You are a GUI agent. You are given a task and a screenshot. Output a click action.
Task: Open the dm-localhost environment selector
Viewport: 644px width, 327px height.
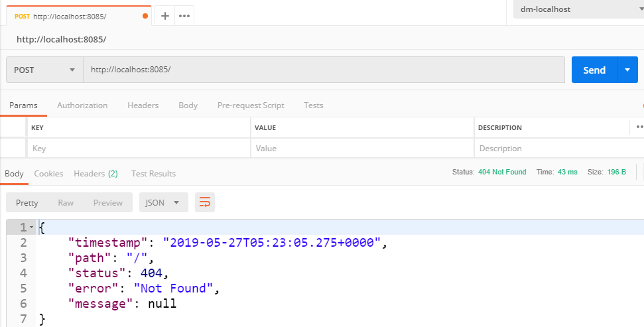pyautogui.click(x=578, y=9)
